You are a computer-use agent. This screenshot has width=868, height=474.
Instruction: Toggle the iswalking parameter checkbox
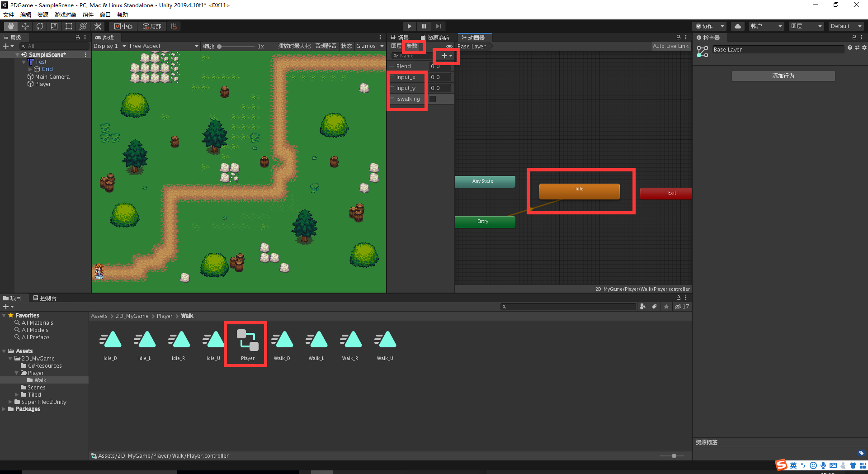coord(432,99)
